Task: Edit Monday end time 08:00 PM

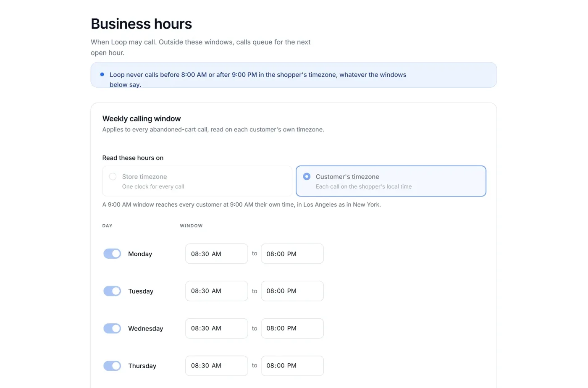Action: tap(292, 254)
